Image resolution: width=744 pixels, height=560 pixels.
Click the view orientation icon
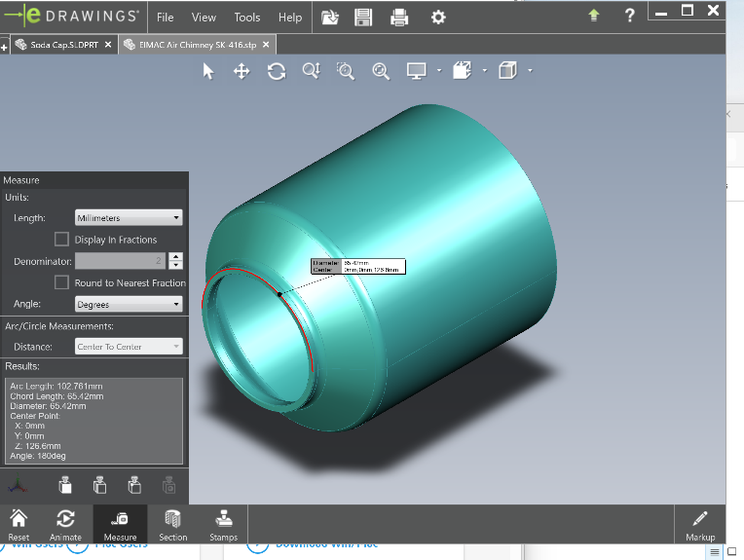pos(462,71)
